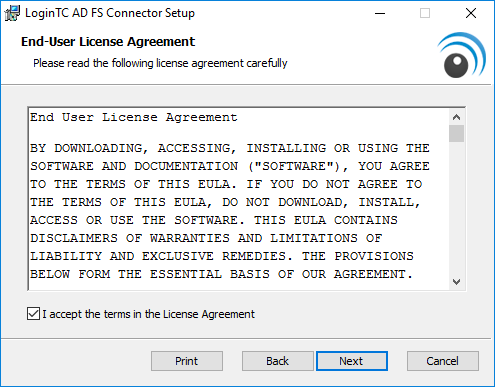495x387 pixels.
Task: Click the "LoginTC AD FS Connector Setup" title
Action: point(110,13)
